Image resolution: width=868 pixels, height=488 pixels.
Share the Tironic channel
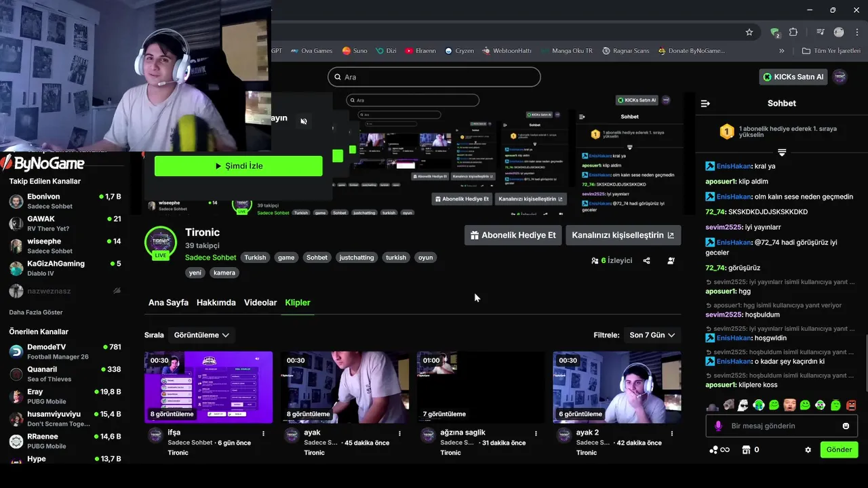[646, 260]
